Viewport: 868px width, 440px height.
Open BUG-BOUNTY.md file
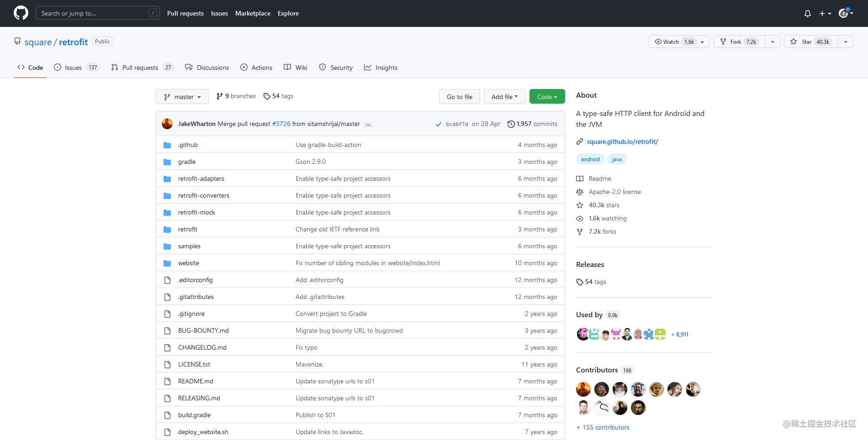pyautogui.click(x=203, y=330)
